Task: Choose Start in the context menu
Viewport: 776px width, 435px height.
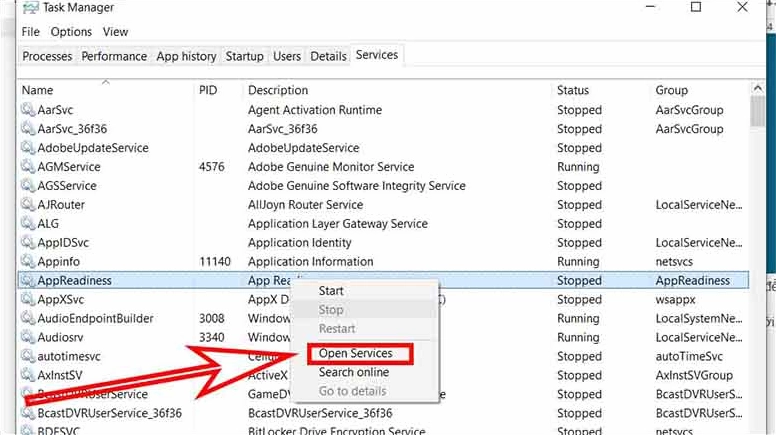Action: 331,290
